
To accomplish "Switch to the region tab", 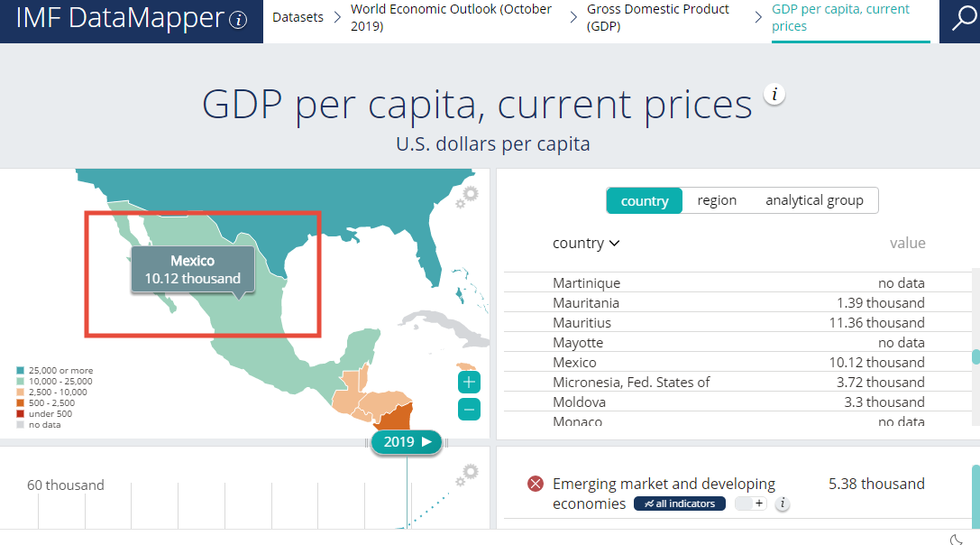I will (717, 200).
